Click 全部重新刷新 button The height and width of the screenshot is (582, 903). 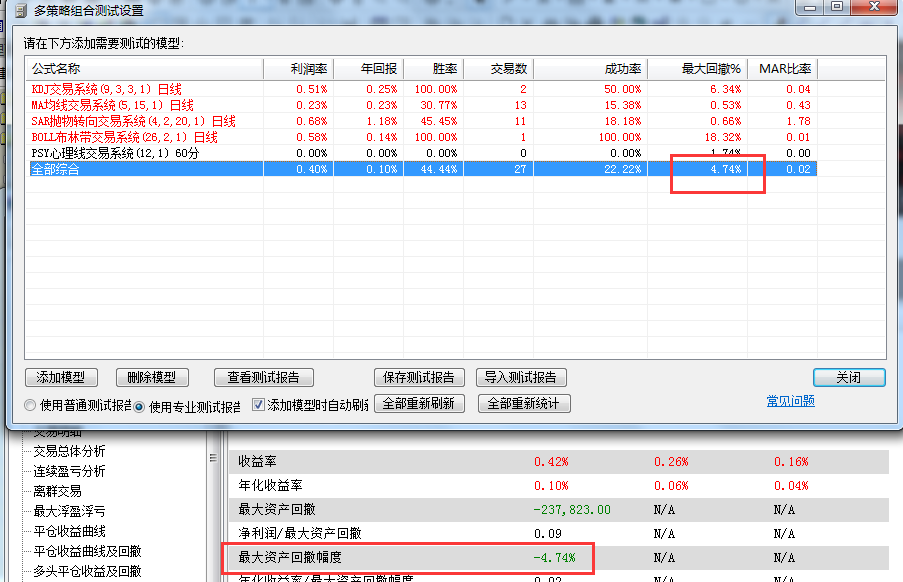click(x=419, y=404)
